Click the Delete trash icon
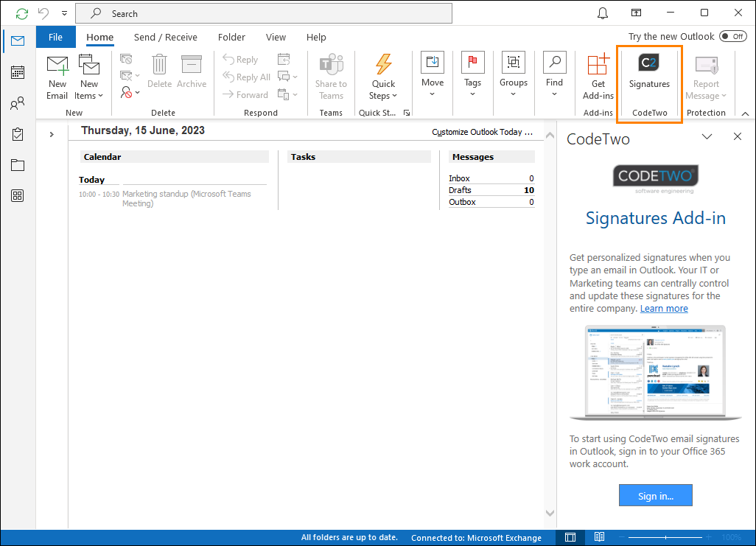This screenshot has height=546, width=756. (x=159, y=72)
